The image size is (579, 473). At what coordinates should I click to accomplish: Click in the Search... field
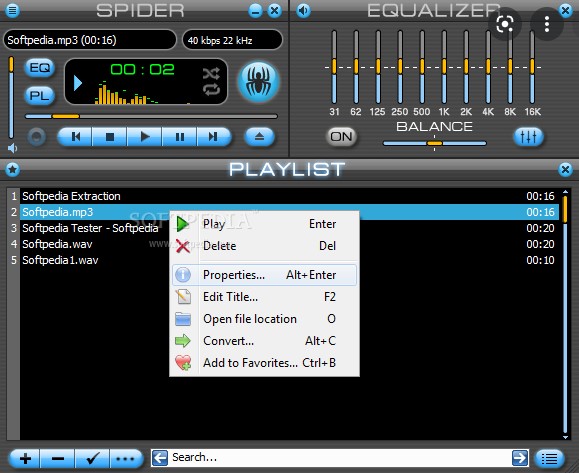pyautogui.click(x=340, y=458)
